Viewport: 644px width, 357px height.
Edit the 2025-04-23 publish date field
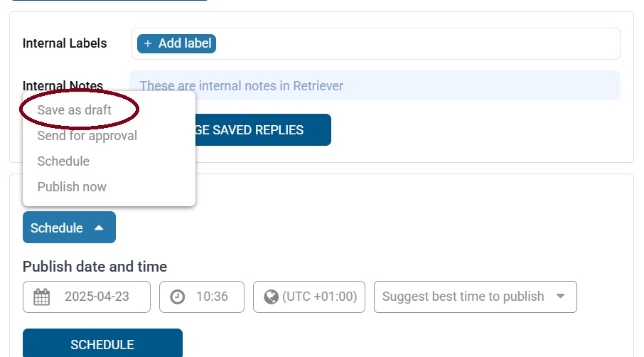point(87,297)
